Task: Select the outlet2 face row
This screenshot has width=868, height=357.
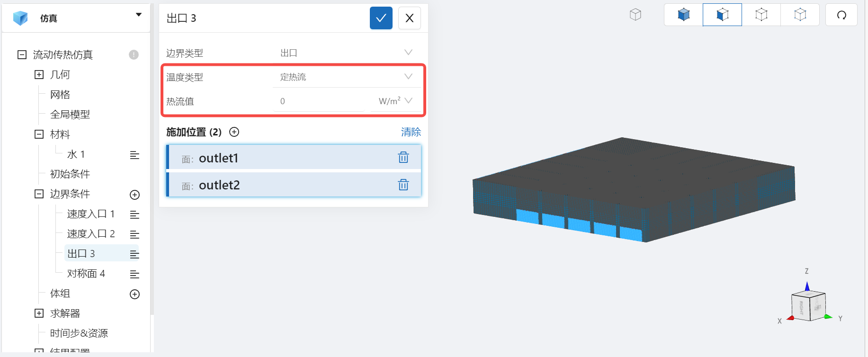Action: pyautogui.click(x=294, y=185)
